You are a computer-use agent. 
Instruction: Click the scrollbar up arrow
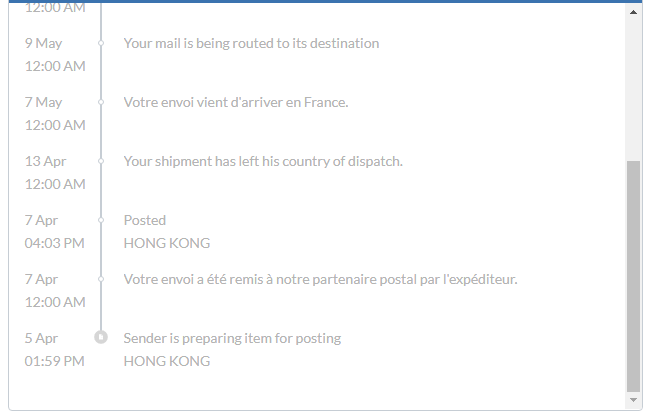633,13
